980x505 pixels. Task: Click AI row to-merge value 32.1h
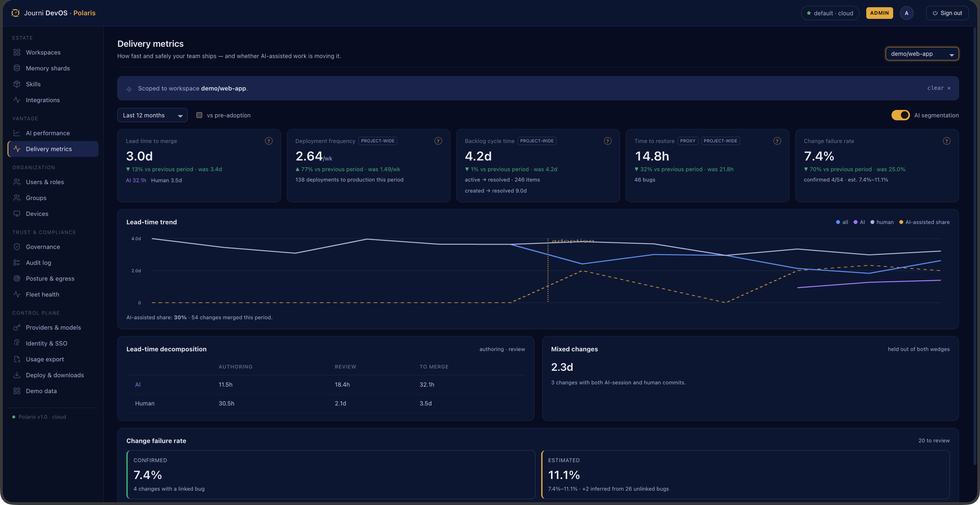click(427, 385)
